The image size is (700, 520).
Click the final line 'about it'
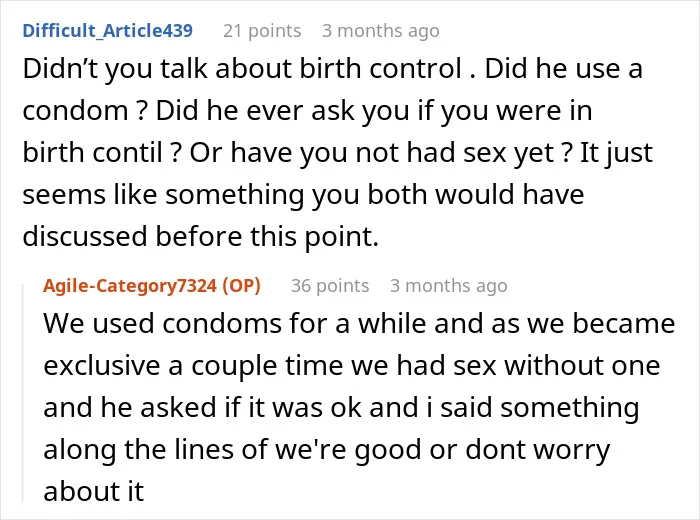(94, 491)
